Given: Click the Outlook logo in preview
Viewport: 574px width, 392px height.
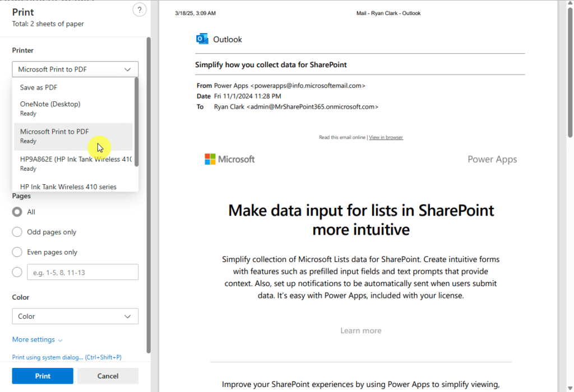Looking at the screenshot, I should pos(202,39).
